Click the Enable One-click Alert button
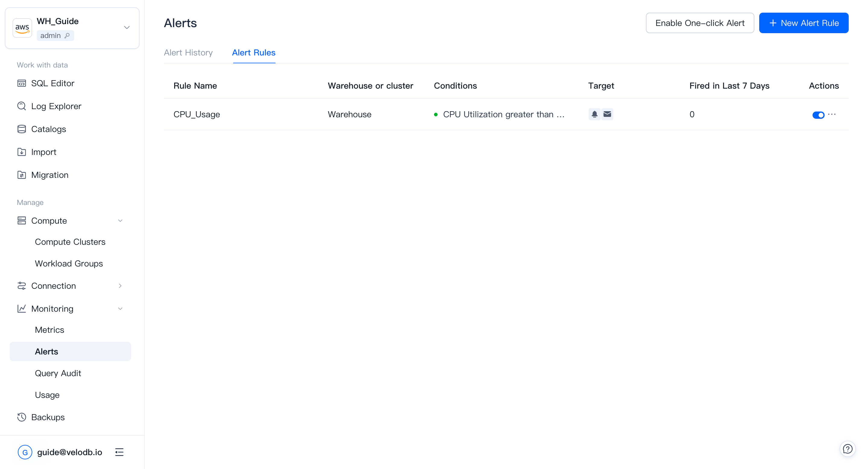868x469 pixels. click(700, 23)
